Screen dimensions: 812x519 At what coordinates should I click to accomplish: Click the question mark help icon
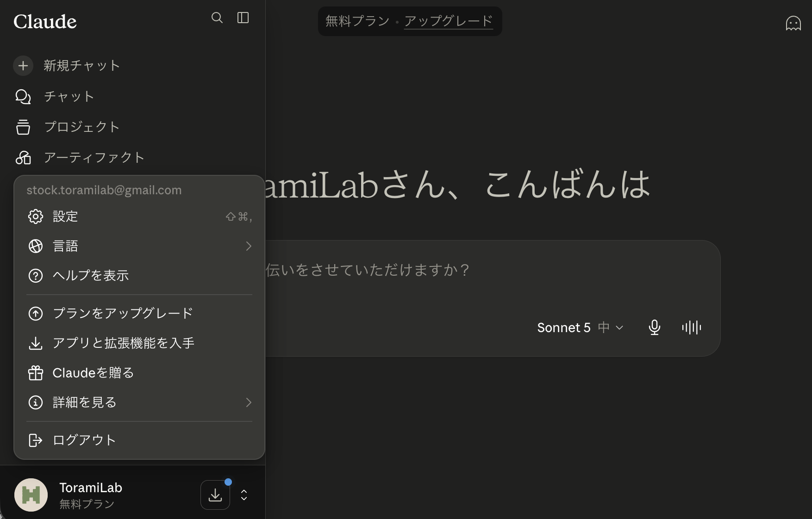pos(36,276)
